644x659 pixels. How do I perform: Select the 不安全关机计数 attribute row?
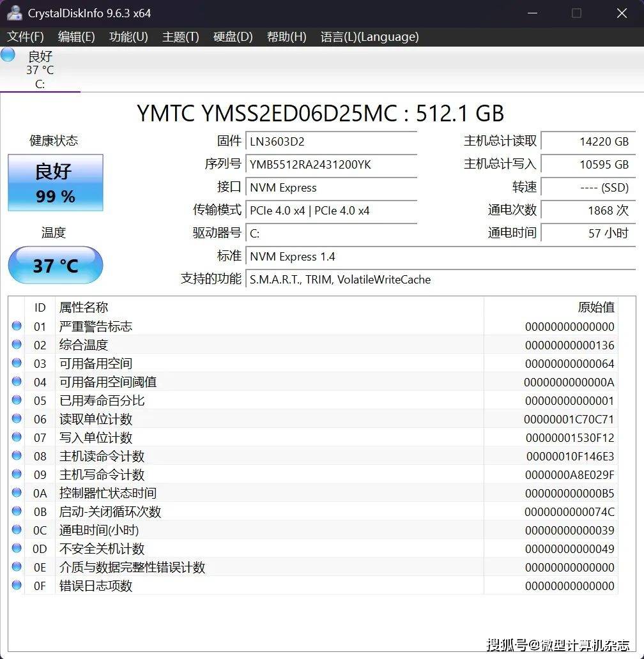tap(313, 549)
